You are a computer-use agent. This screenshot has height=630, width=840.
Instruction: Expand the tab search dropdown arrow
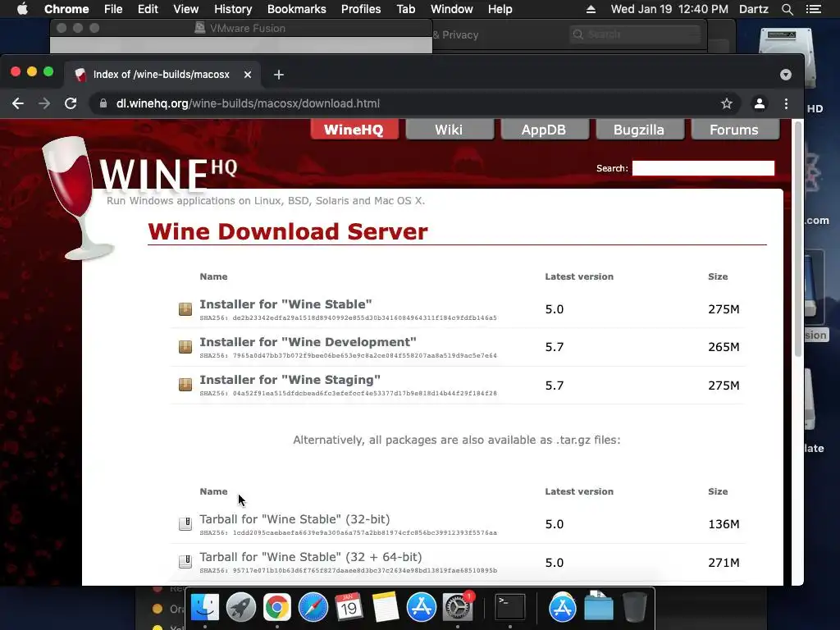[x=785, y=75]
